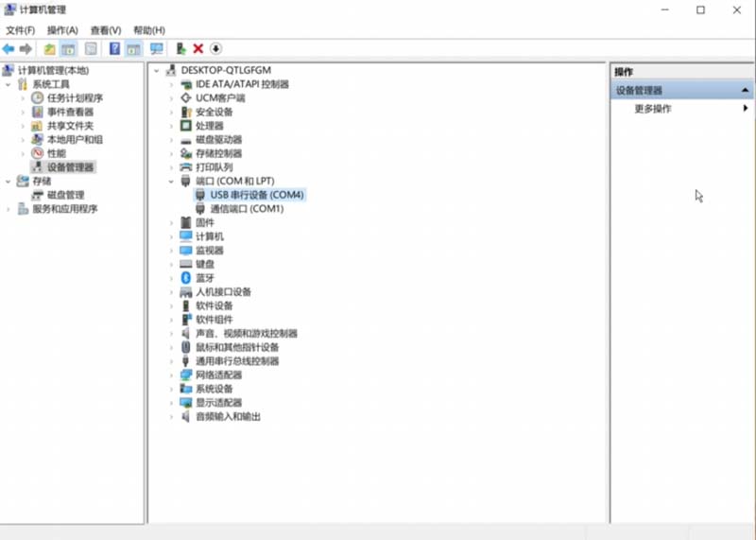Click the Disable device down-arrow icon
This screenshot has height=540, width=756.
216,49
